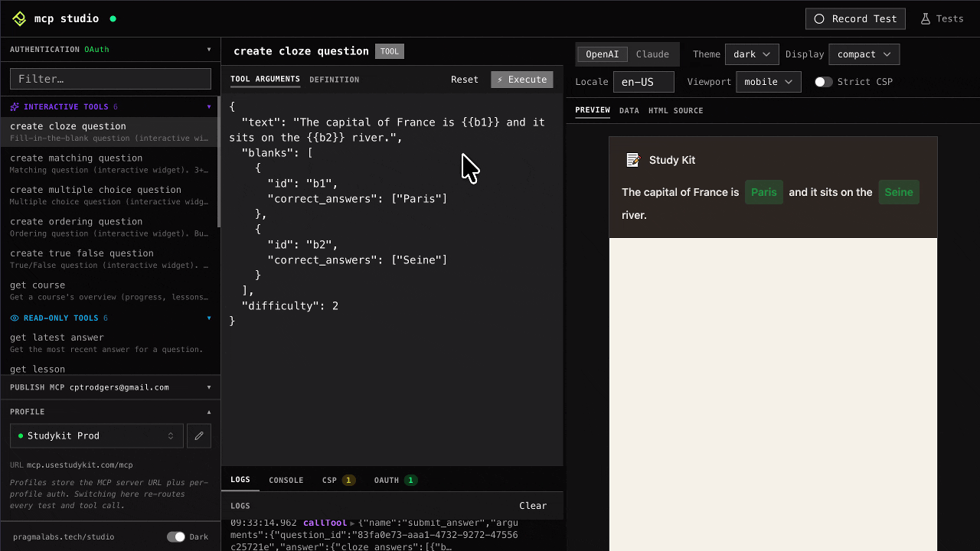Screen dimensions: 980x551
Task: Click the Read-Only Tools eye icon
Action: 15,318
